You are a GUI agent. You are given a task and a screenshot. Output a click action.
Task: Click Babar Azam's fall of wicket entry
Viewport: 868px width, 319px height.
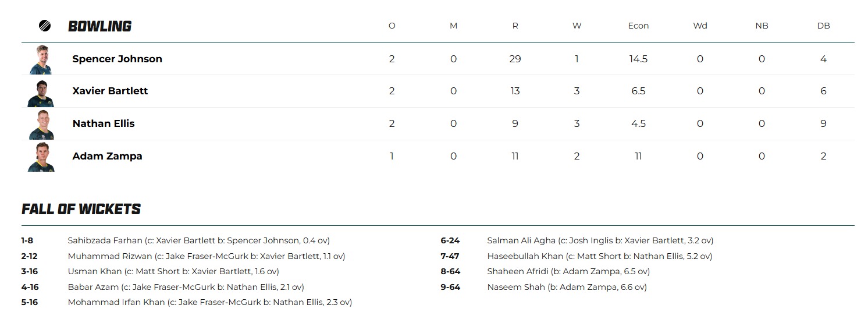[x=186, y=287]
